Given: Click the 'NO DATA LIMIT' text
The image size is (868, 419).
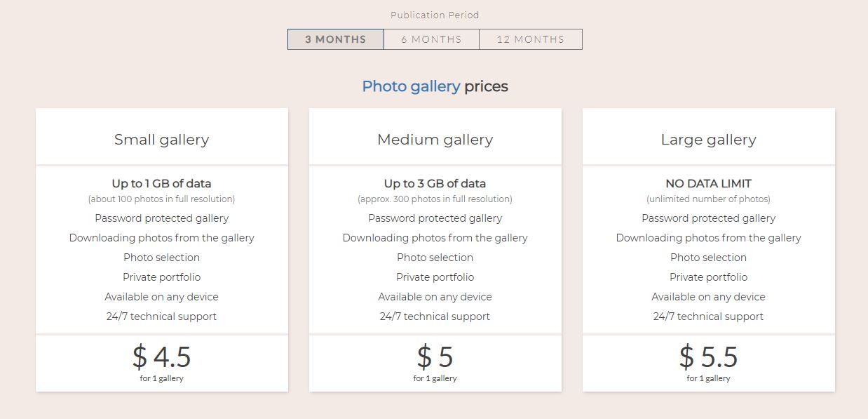Looking at the screenshot, I should click(x=709, y=184).
